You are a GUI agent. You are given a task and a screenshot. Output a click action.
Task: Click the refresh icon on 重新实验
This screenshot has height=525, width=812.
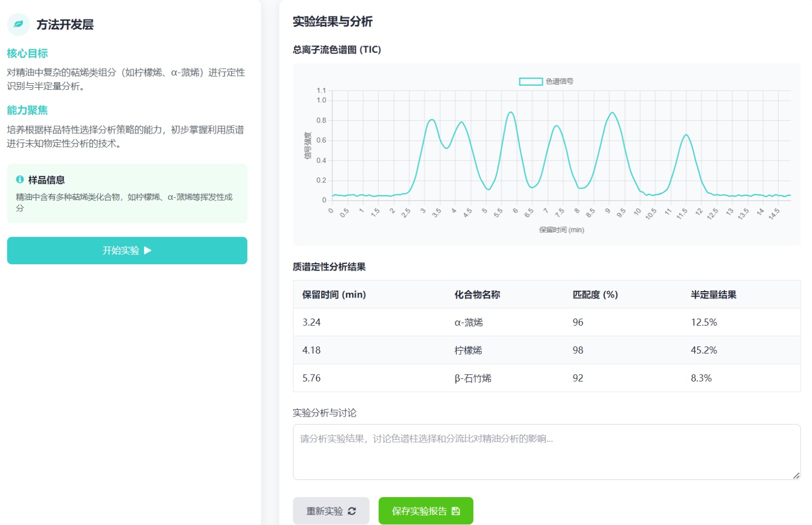tap(352, 511)
